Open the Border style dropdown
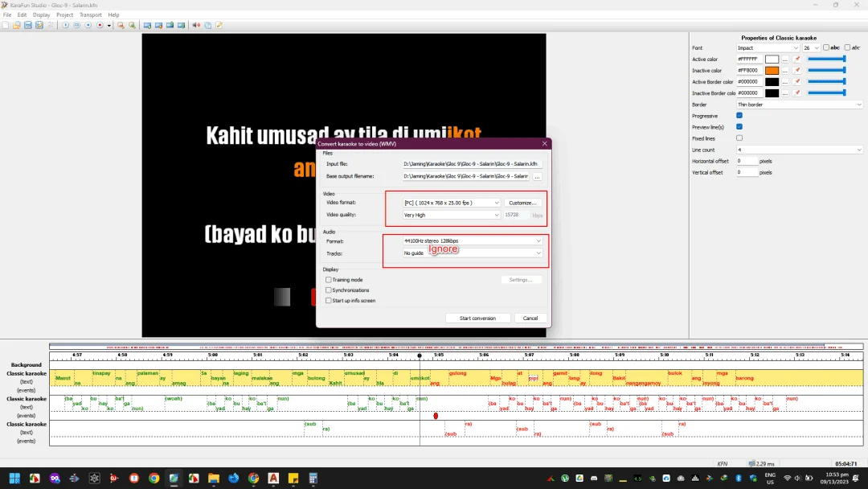This screenshot has height=489, width=868. click(x=800, y=105)
